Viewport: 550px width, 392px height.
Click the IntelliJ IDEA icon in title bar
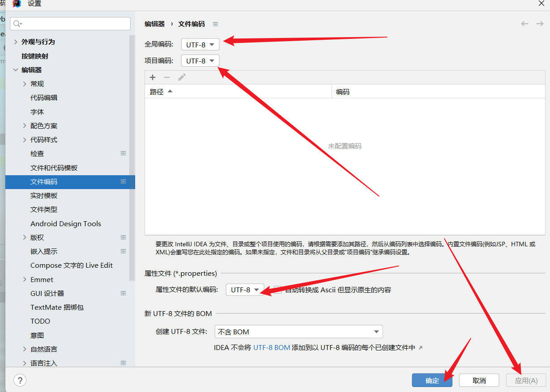click(x=17, y=4)
